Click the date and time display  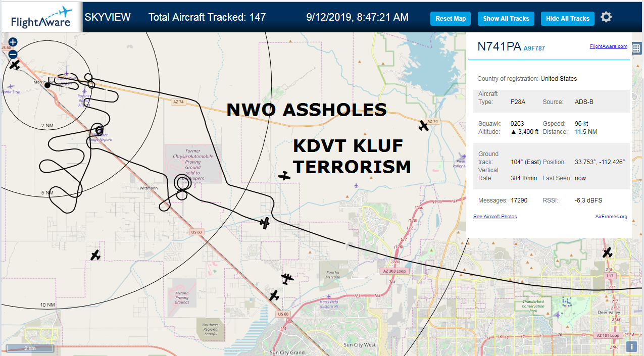(358, 17)
